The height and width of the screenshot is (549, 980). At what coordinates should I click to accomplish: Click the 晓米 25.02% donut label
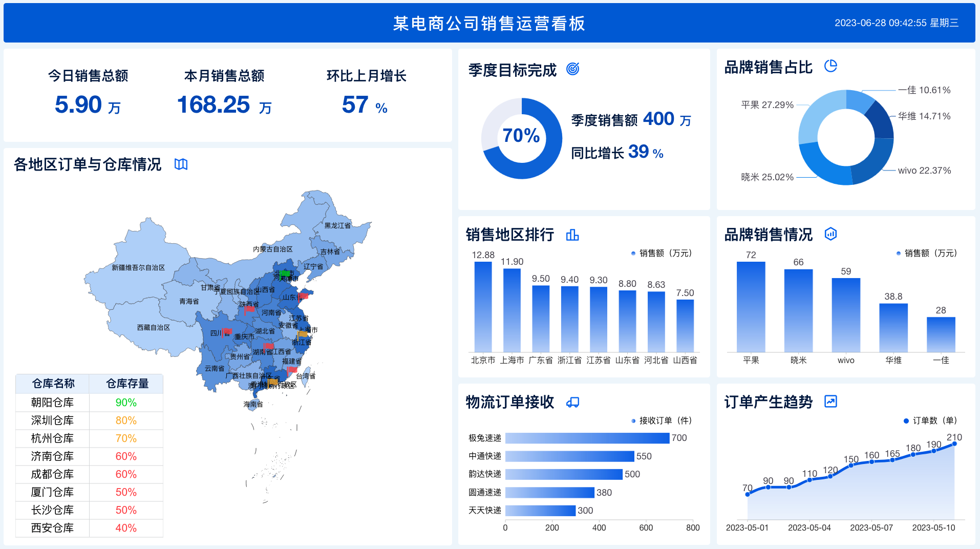pyautogui.click(x=767, y=177)
